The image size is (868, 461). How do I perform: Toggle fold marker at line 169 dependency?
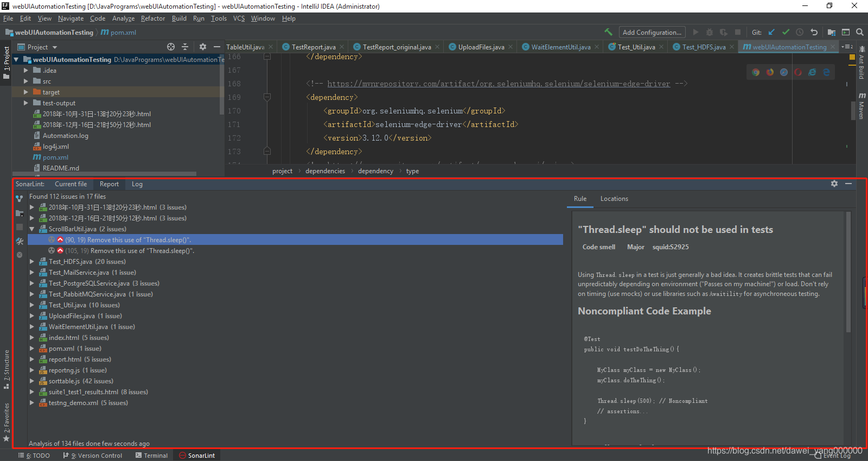point(267,97)
